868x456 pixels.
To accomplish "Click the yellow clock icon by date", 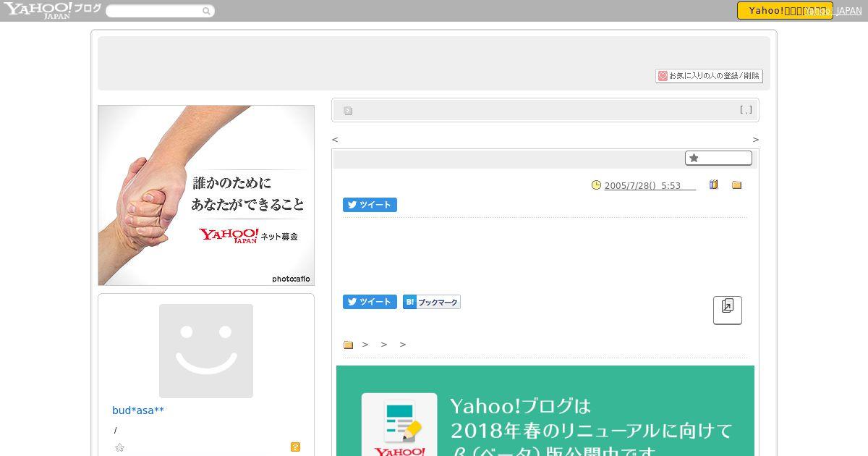I will click(x=596, y=185).
